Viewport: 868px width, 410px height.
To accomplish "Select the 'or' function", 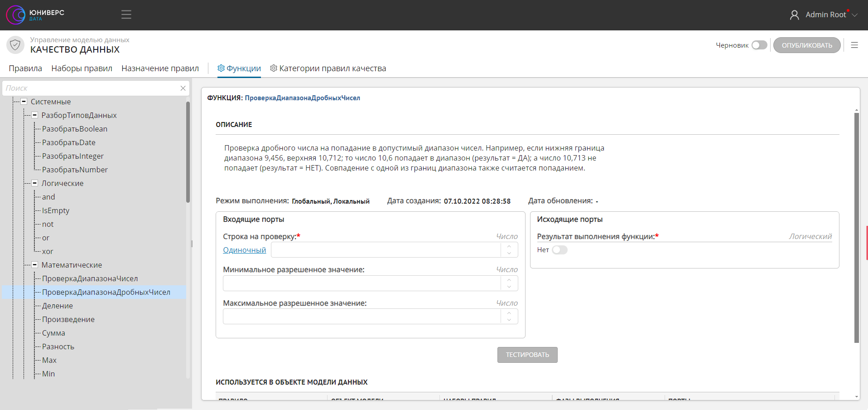I will click(46, 238).
